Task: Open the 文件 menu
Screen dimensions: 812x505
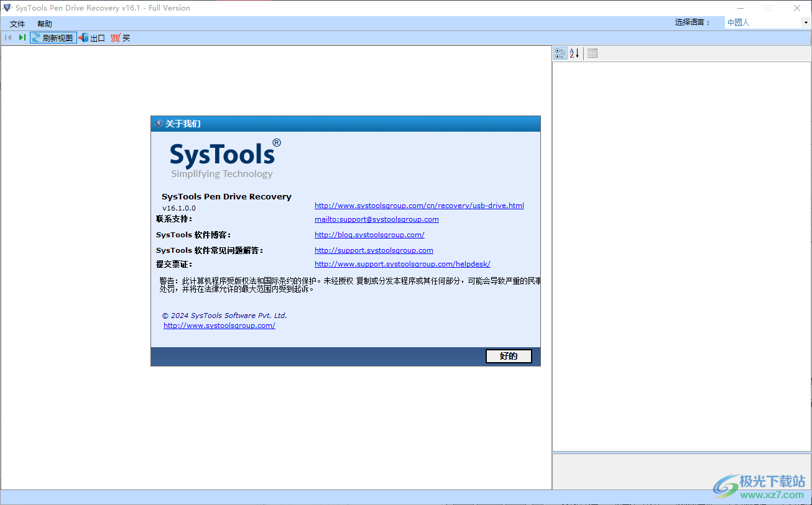Action: (17, 23)
